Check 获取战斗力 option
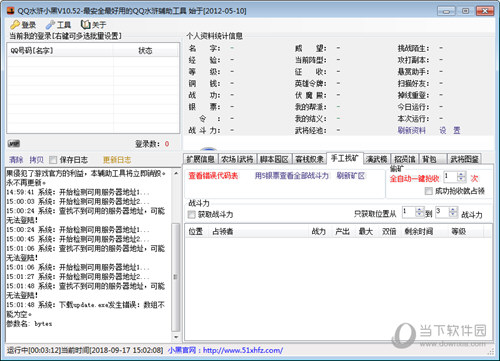The height and width of the screenshot is (361, 500). [x=191, y=215]
